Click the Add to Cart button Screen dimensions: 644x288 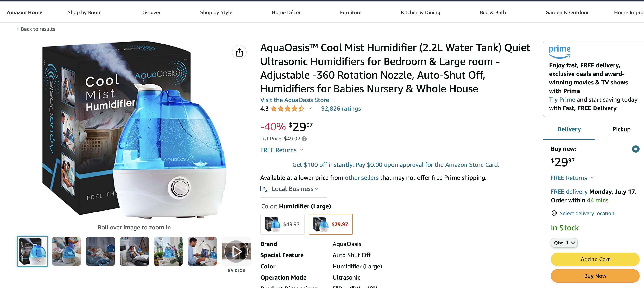tap(595, 259)
